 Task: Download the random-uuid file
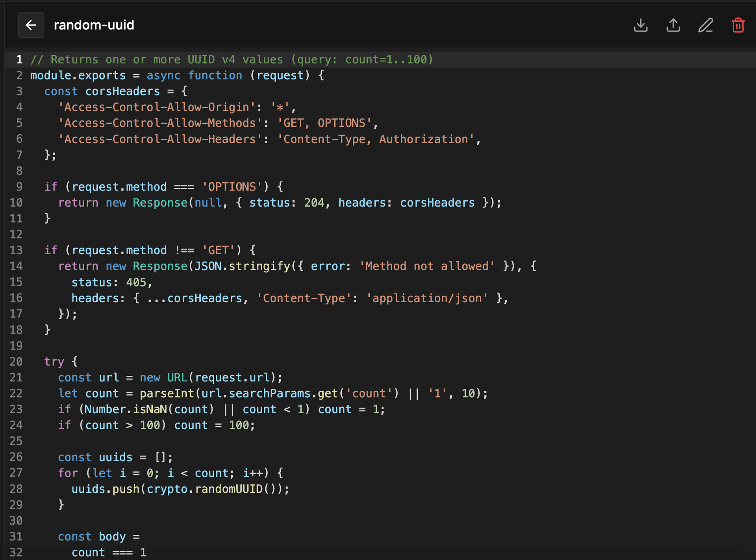(x=641, y=25)
